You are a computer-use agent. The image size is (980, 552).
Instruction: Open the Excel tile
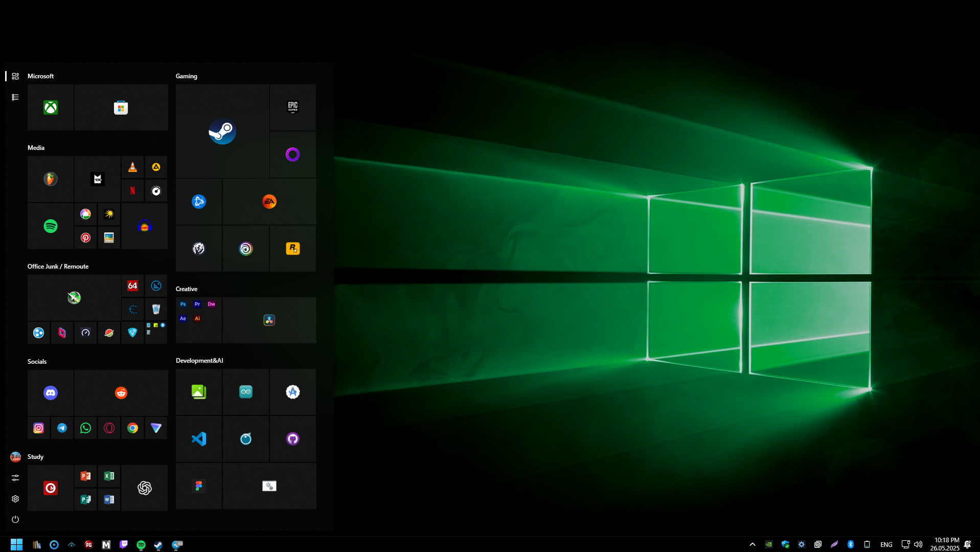click(x=109, y=476)
